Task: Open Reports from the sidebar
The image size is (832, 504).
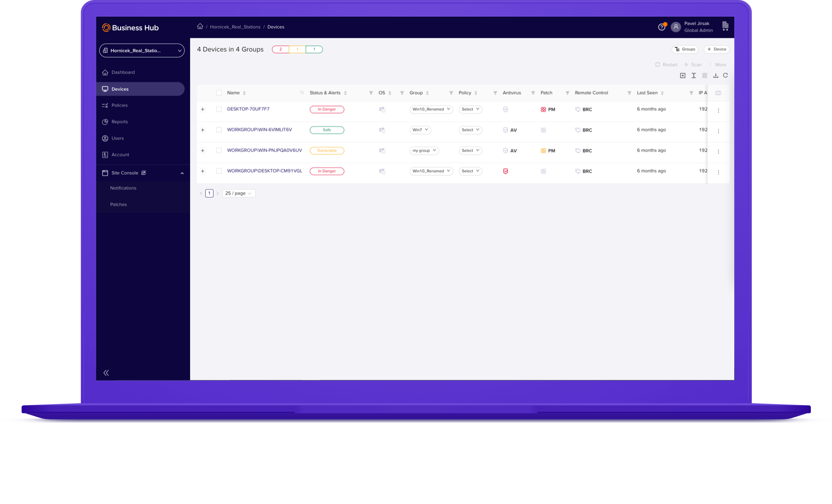Action: click(x=119, y=122)
